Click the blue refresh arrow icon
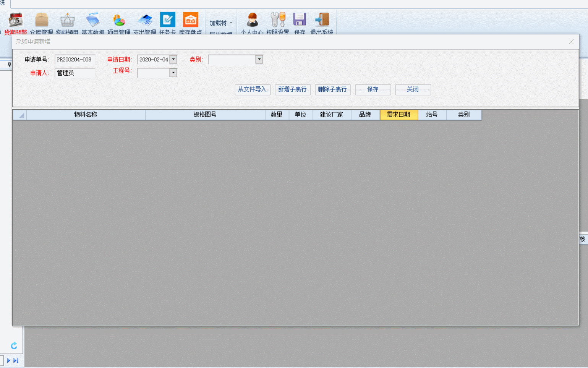The image size is (588, 368). 14,345
